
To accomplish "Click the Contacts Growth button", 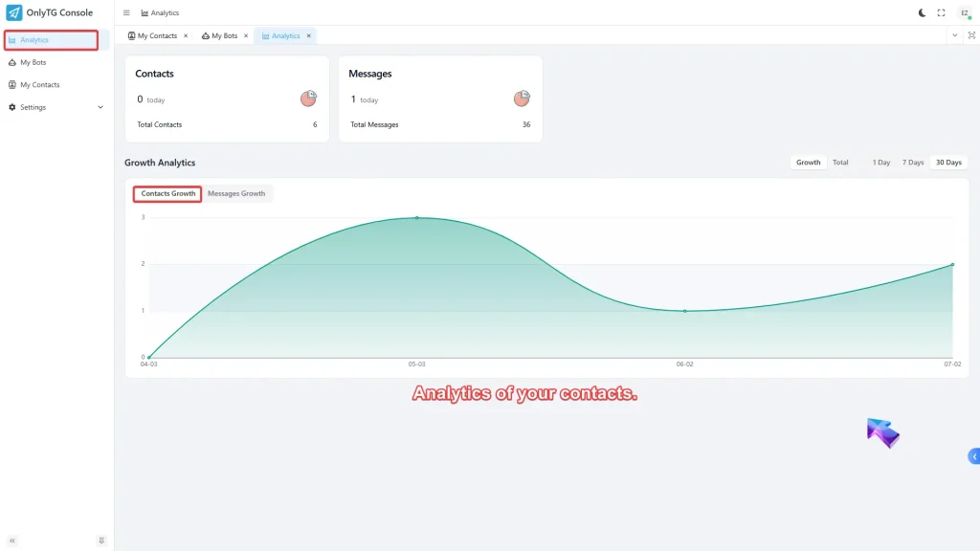I will click(167, 192).
